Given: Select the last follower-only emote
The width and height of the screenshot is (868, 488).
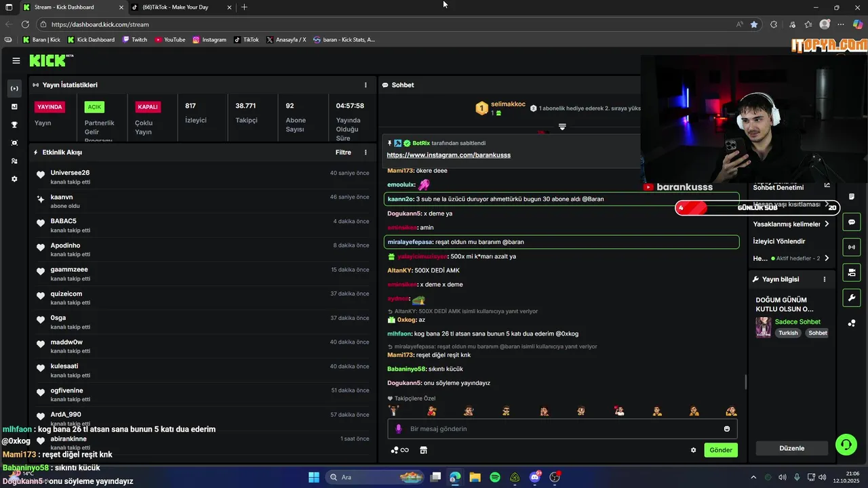Looking at the screenshot, I should 731,411.
